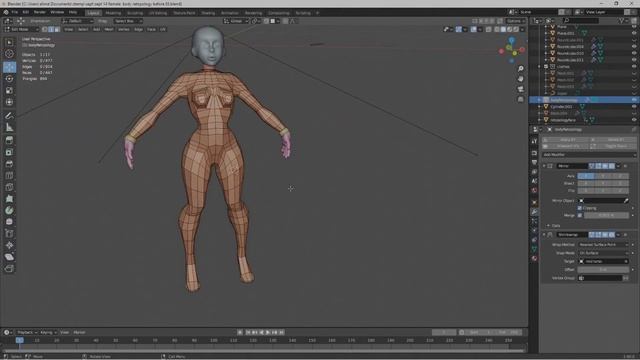The height and width of the screenshot is (360, 640).
Task: Enable edge select mode
Action: [x=51, y=29]
